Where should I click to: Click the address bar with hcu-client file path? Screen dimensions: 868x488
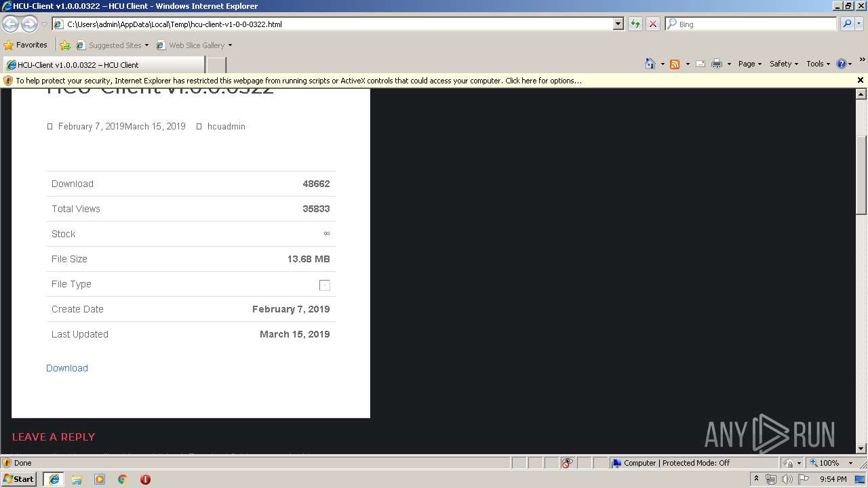click(332, 24)
